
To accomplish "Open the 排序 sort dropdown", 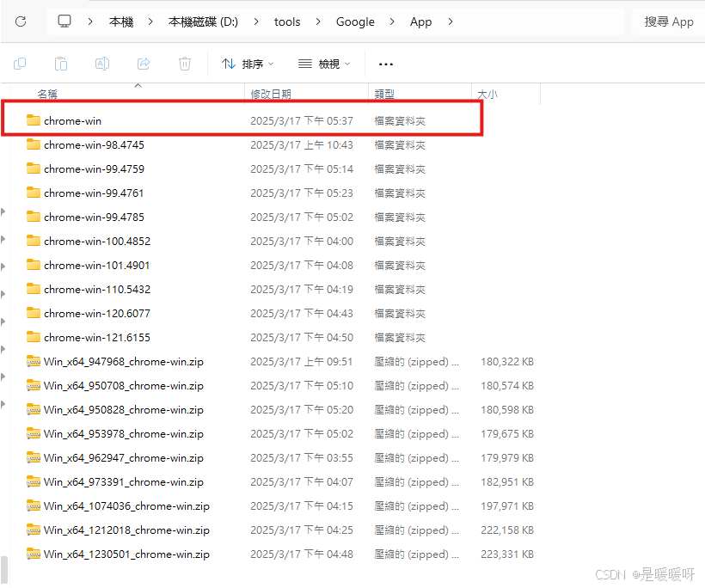I will coord(248,64).
